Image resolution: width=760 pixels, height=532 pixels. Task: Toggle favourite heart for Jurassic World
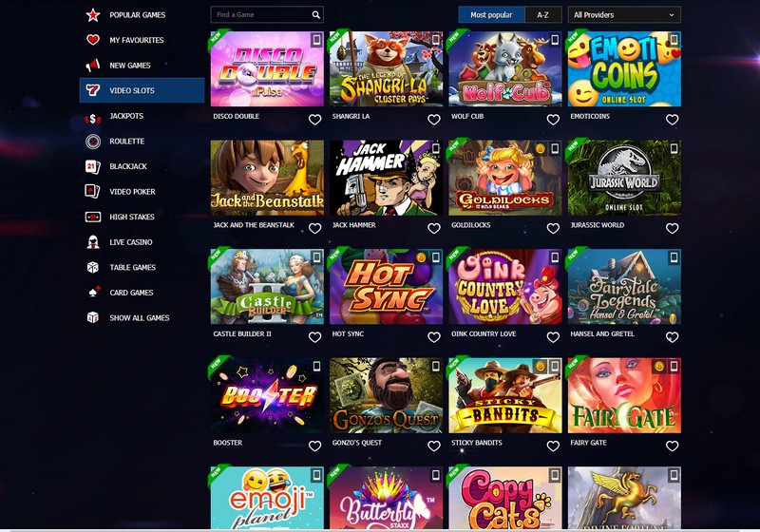[x=673, y=228]
